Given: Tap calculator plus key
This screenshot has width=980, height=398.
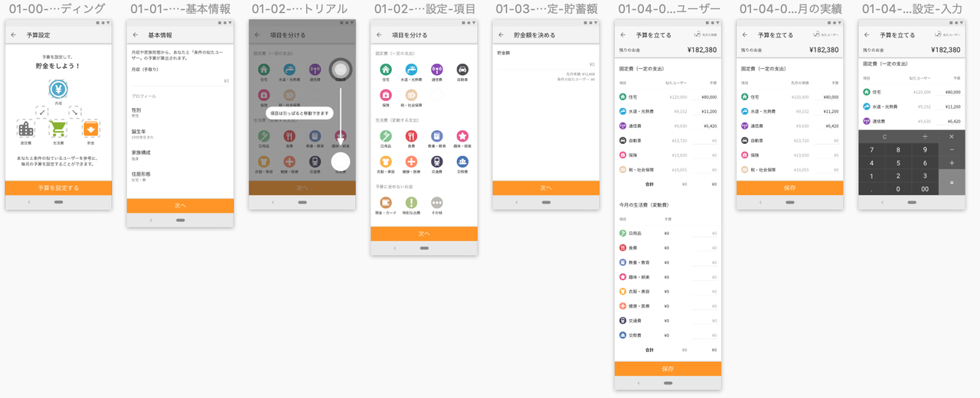Looking at the screenshot, I should coord(952,163).
